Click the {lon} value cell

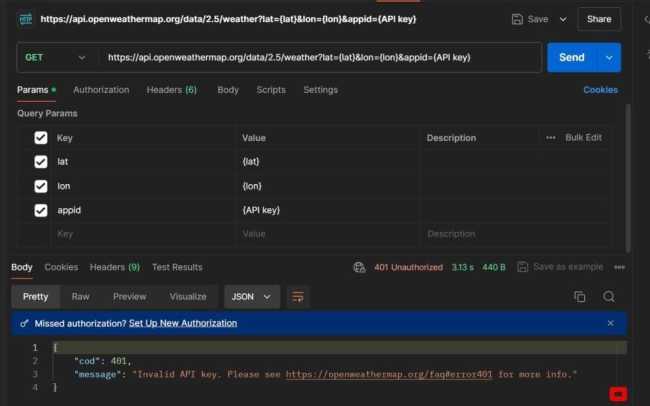click(x=328, y=186)
